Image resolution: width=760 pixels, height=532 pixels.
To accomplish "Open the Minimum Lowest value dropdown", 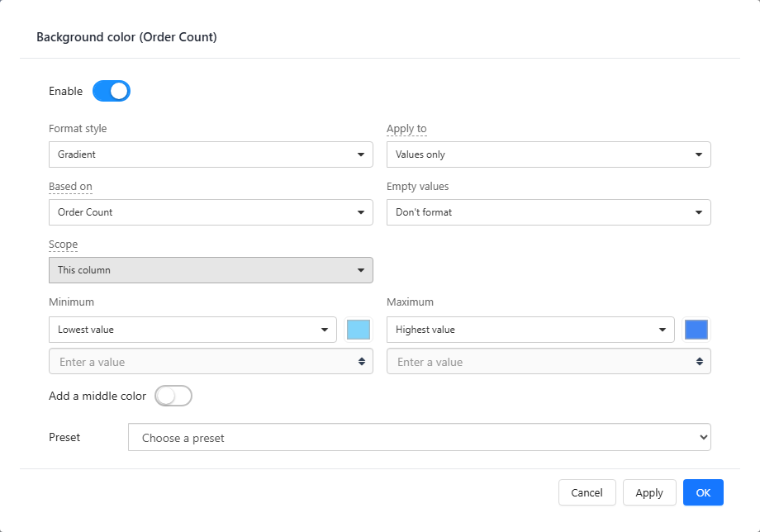I will coord(193,330).
